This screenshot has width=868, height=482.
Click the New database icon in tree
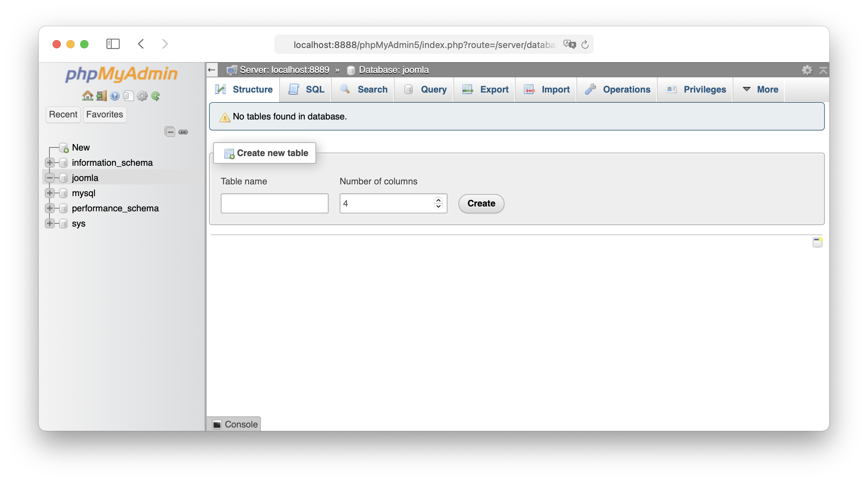click(x=64, y=147)
